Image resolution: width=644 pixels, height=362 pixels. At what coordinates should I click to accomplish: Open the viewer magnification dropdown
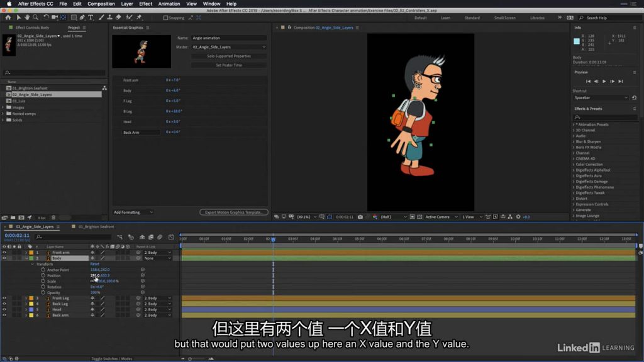pos(306,217)
